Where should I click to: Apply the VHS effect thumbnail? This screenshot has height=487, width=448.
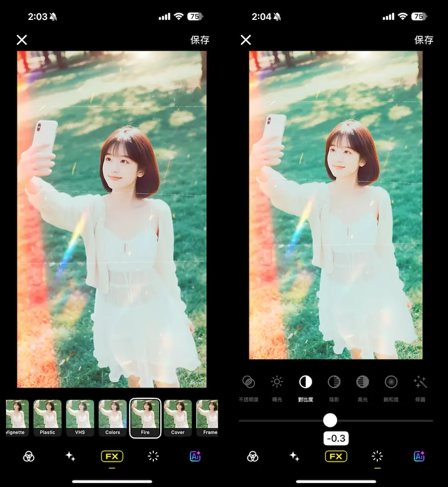80,418
